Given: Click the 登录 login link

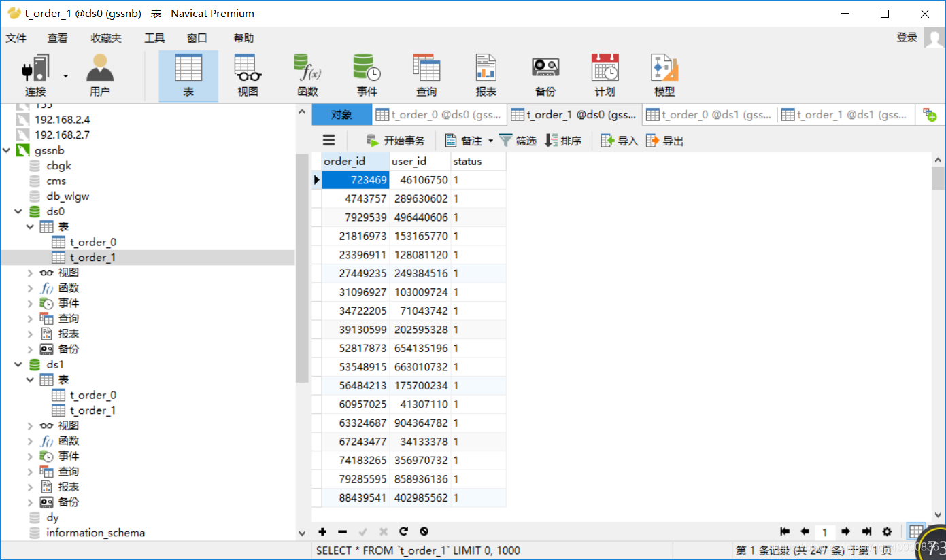Looking at the screenshot, I should tap(907, 38).
